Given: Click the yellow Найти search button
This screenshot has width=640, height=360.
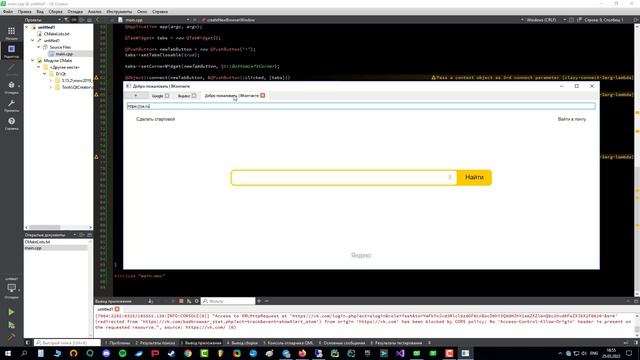Looking at the screenshot, I should (x=474, y=178).
